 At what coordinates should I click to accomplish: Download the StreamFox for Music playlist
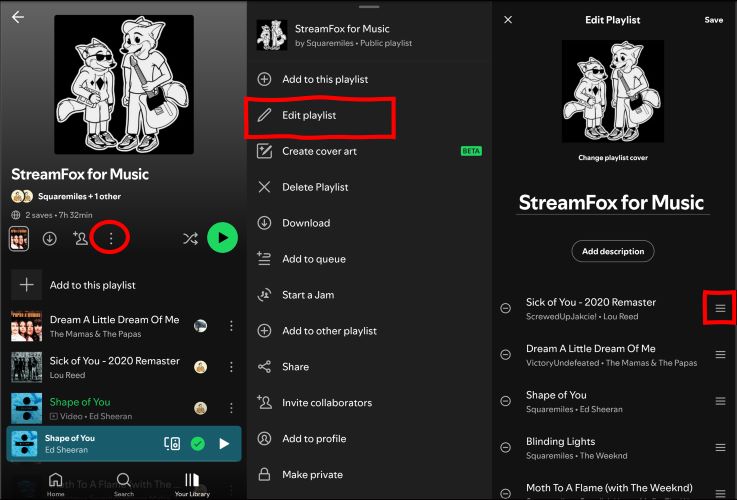49,239
